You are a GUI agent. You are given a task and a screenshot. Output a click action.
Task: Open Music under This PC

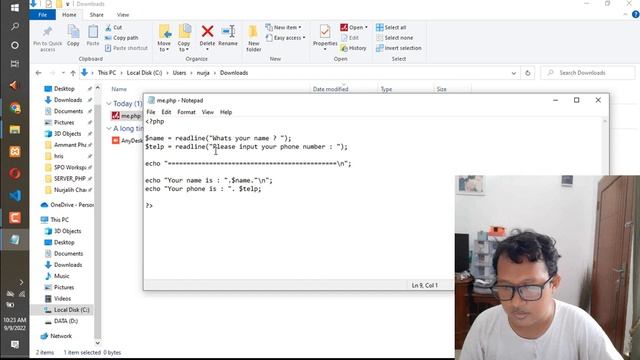(57, 276)
